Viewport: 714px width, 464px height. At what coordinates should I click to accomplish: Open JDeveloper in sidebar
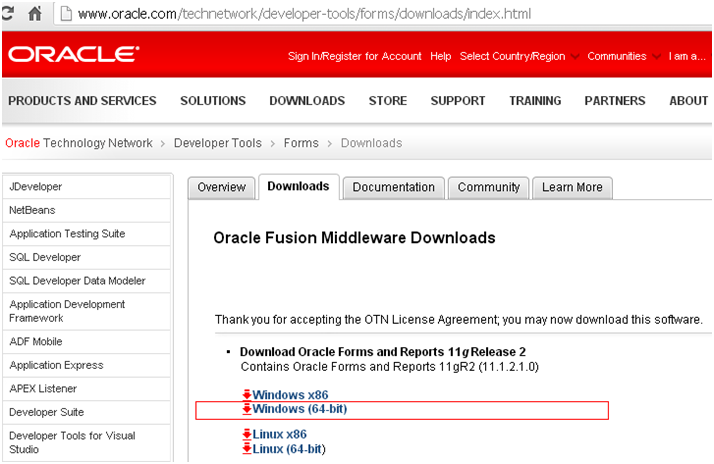(x=87, y=187)
